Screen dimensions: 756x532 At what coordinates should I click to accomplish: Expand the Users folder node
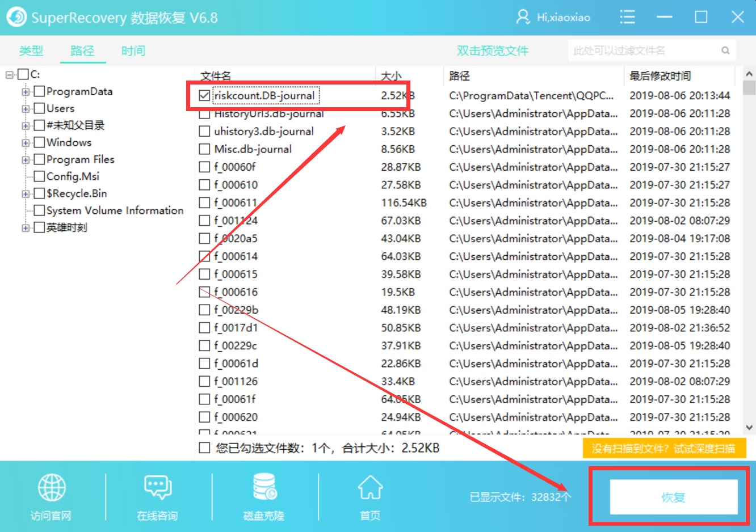(25, 108)
